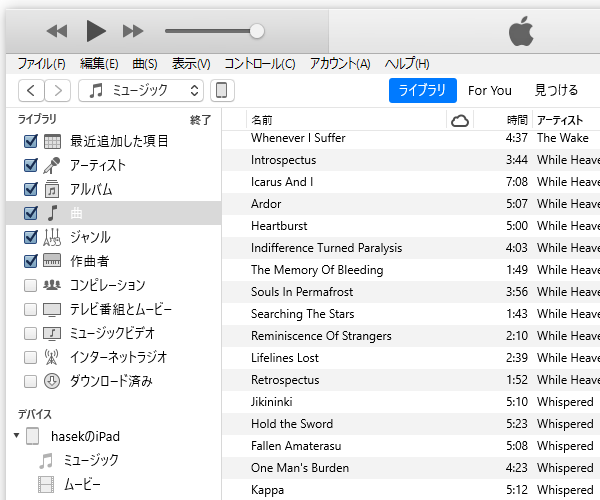This screenshot has height=500, width=600.
Task: Go back with the left arrow button
Action: 31,91
